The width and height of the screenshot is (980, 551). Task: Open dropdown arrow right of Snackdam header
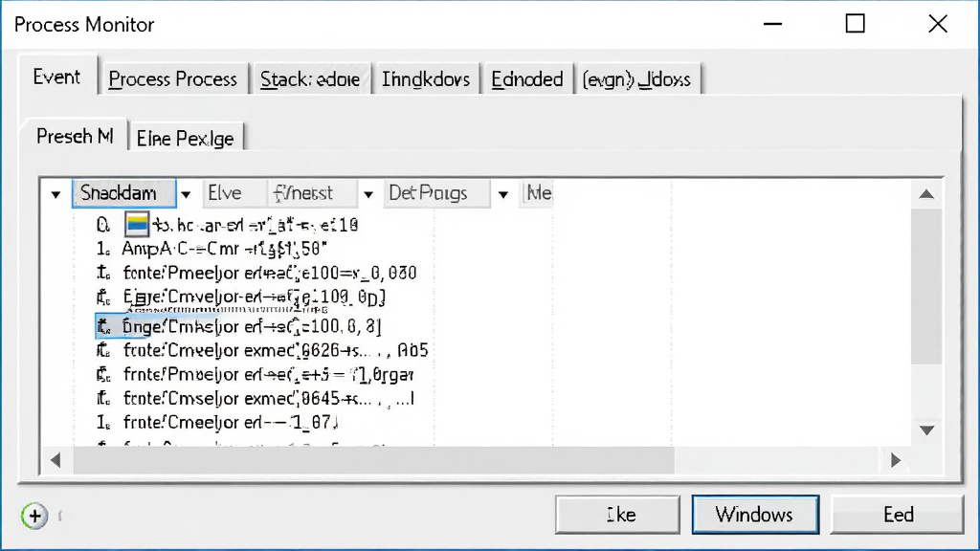point(186,194)
